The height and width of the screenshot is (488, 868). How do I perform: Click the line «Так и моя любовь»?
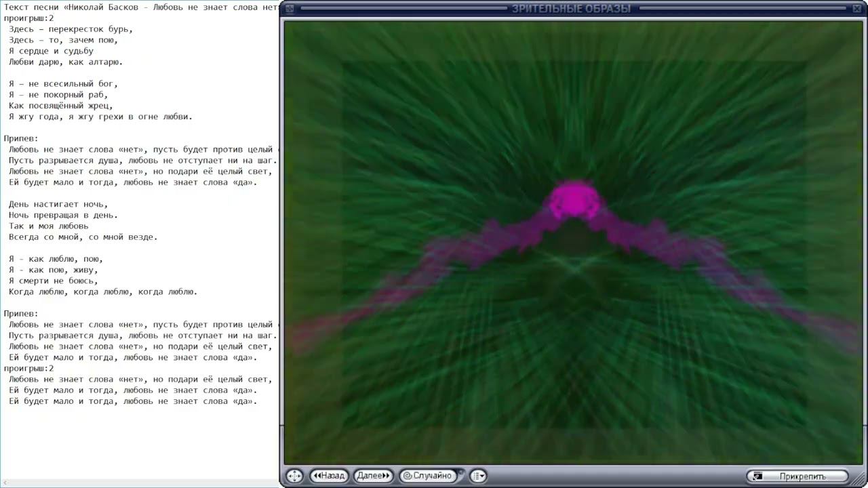(49, 226)
